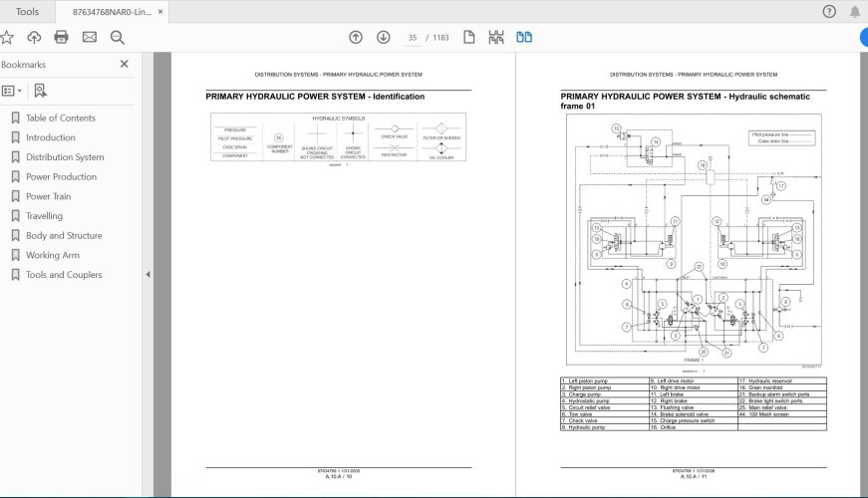Select the single page view icon
This screenshot has width=868, height=498.
tap(468, 38)
